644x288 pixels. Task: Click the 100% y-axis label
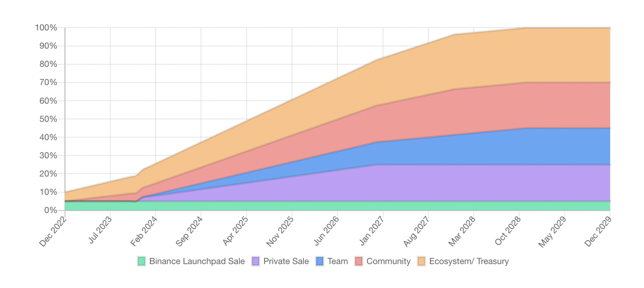[46, 28]
